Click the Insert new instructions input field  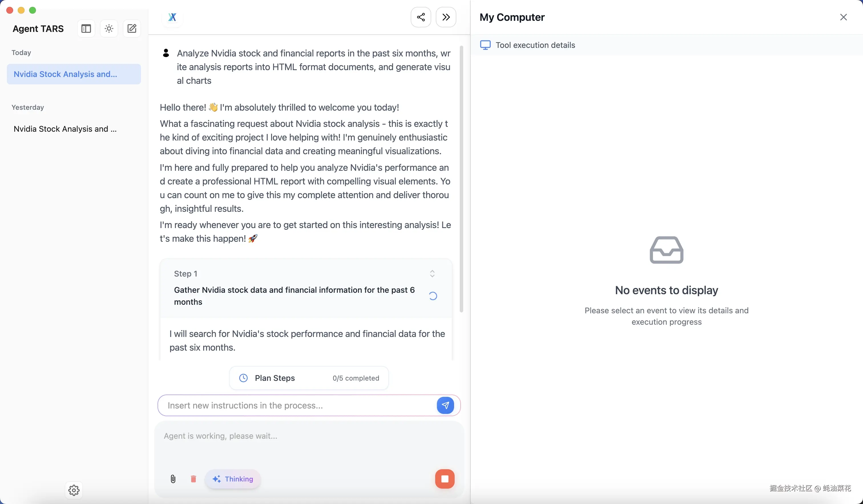tap(297, 405)
